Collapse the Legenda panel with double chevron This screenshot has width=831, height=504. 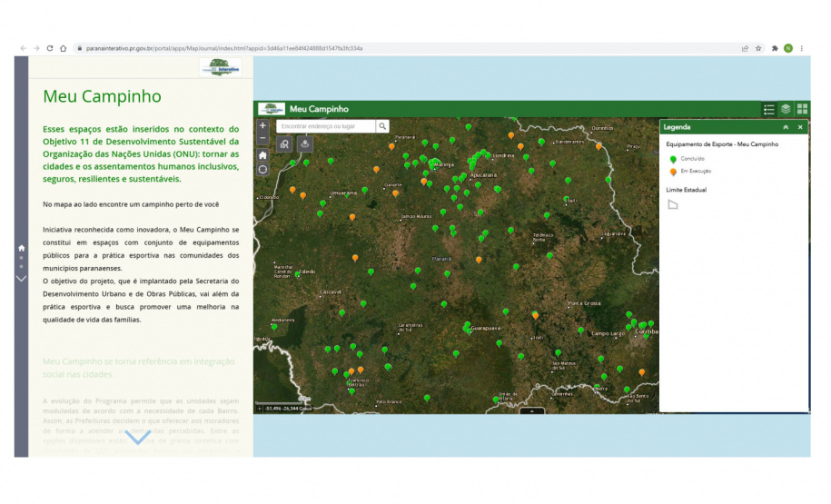tap(786, 127)
